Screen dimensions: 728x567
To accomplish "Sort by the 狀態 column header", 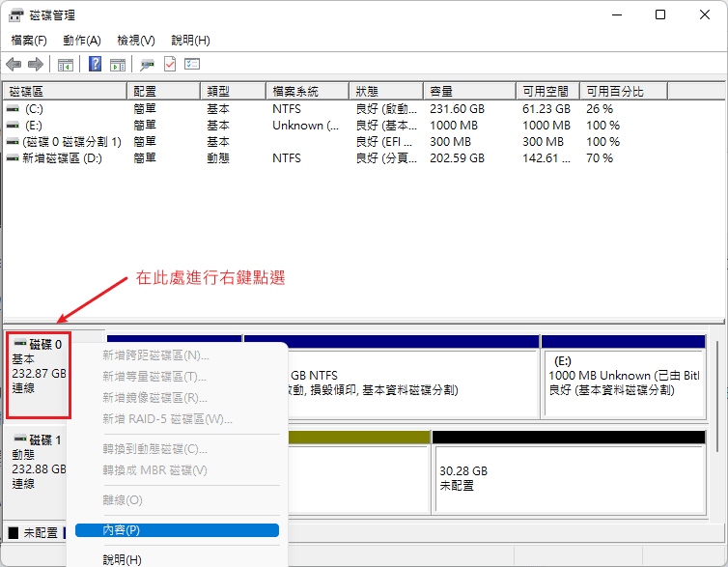I will (386, 92).
